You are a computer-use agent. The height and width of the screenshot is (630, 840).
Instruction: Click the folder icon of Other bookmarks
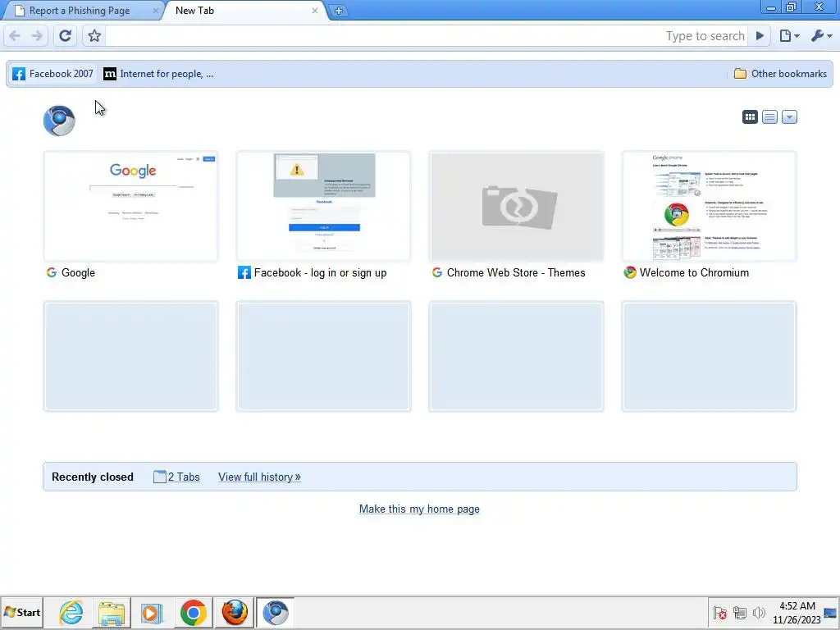pos(741,74)
